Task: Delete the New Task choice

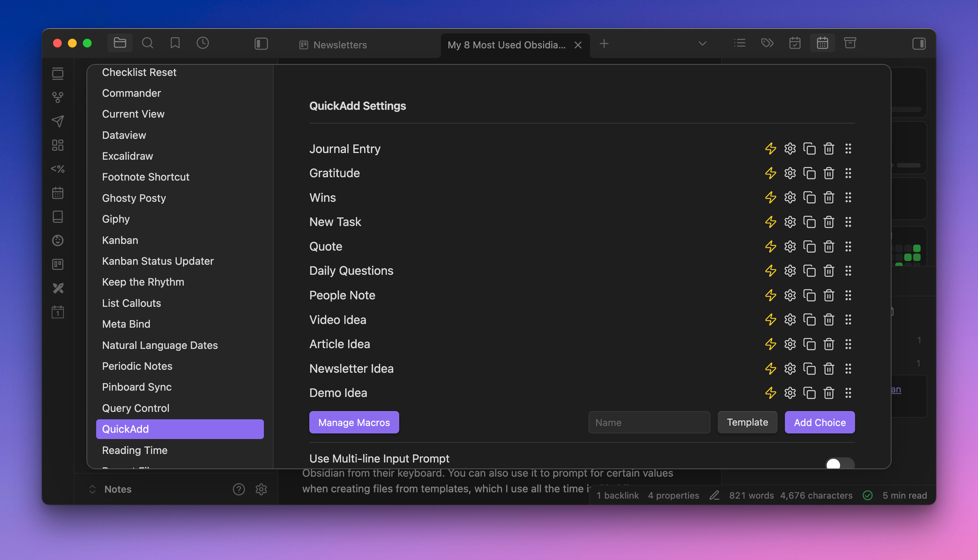Action: tap(828, 222)
